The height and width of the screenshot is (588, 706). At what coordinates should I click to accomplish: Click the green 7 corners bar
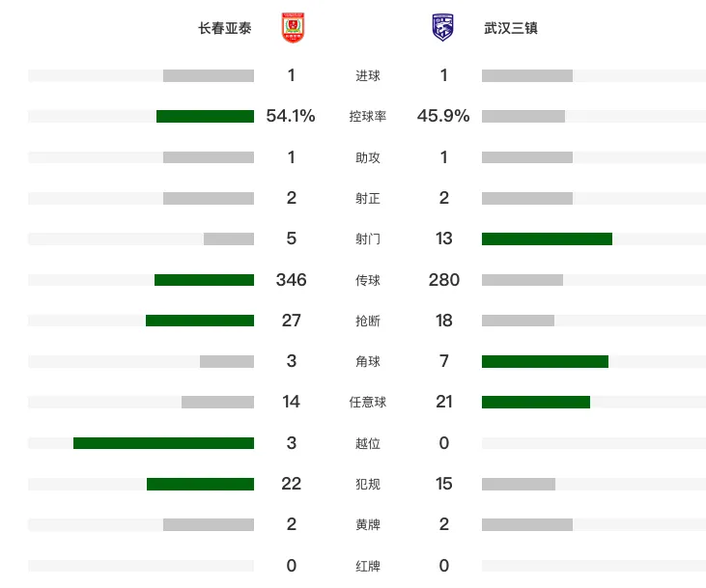(545, 361)
